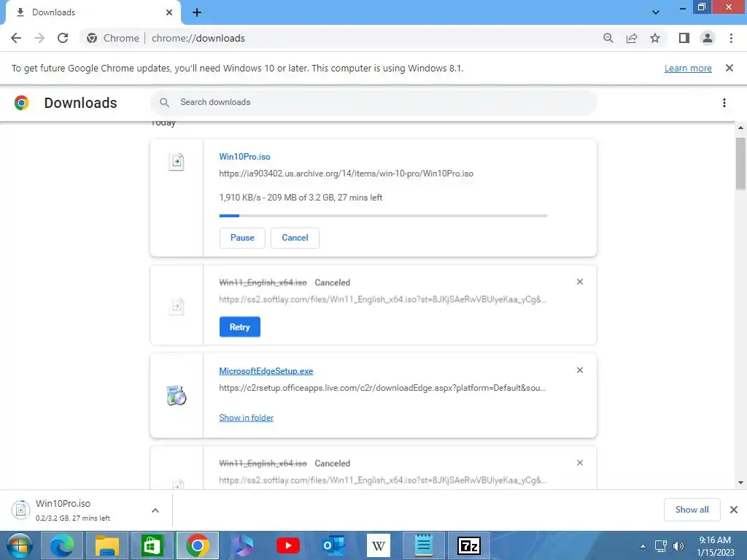The height and width of the screenshot is (560, 747).
Task: Open File Explorer from taskbar
Action: [x=107, y=545]
